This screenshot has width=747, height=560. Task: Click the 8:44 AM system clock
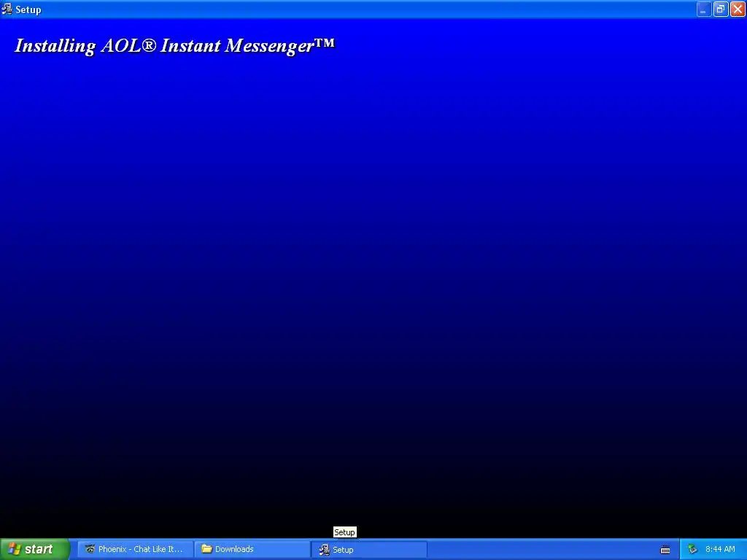point(720,549)
